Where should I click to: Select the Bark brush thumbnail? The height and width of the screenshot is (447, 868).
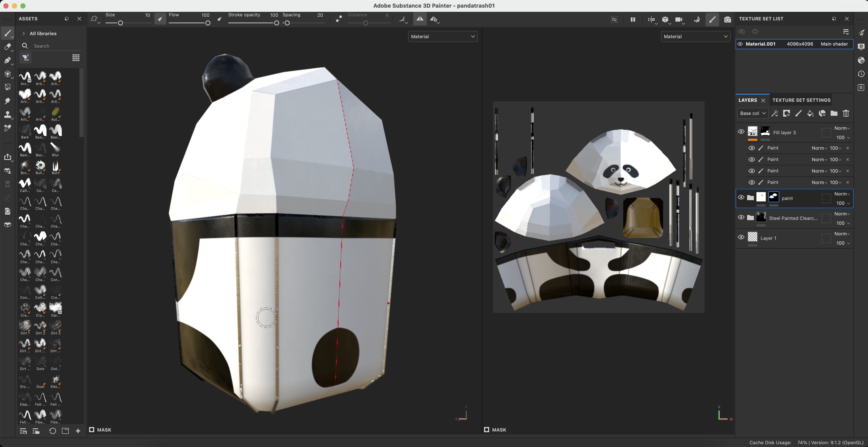point(25,131)
